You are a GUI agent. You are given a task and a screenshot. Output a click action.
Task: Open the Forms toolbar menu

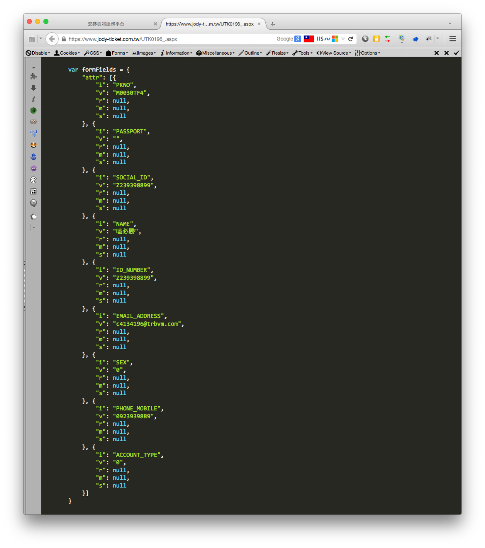click(x=117, y=53)
